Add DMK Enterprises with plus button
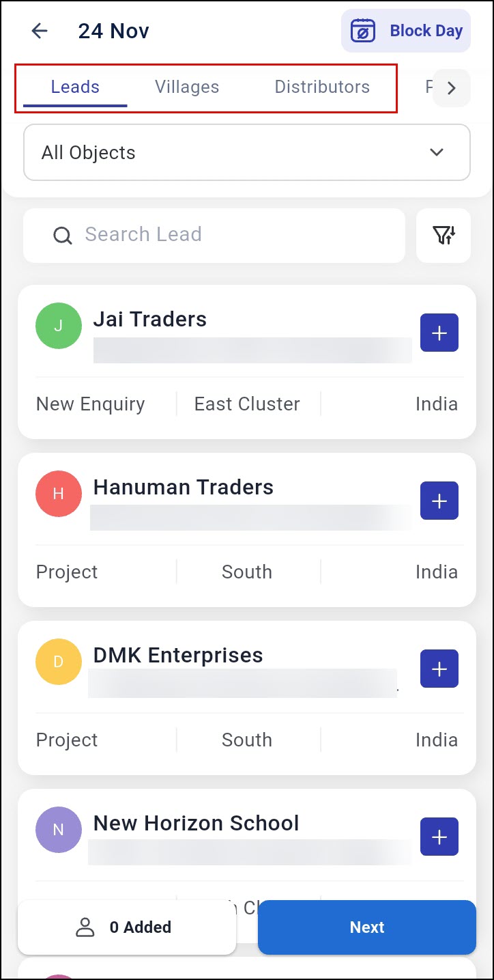494x980 pixels. click(x=439, y=669)
